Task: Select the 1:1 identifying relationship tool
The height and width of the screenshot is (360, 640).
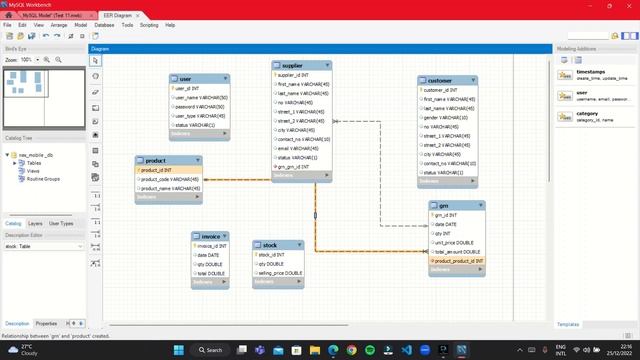Action: pyautogui.click(x=96, y=221)
